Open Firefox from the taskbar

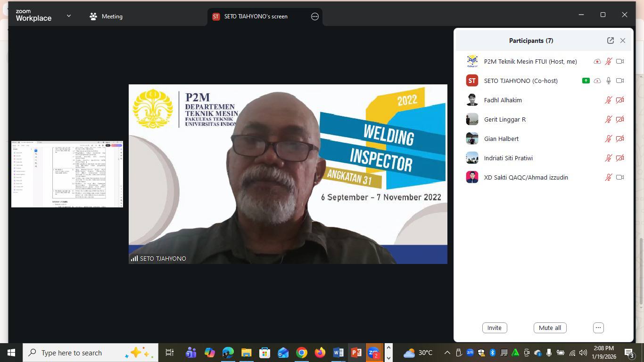[x=320, y=353]
